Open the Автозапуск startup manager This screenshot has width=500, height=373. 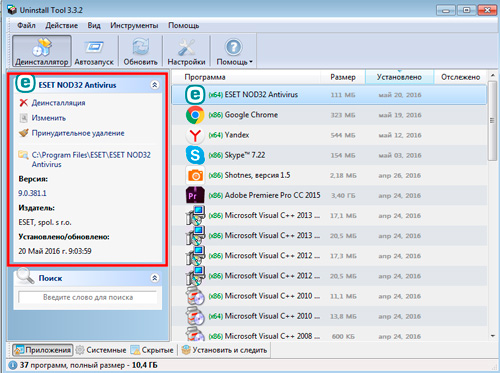point(94,51)
